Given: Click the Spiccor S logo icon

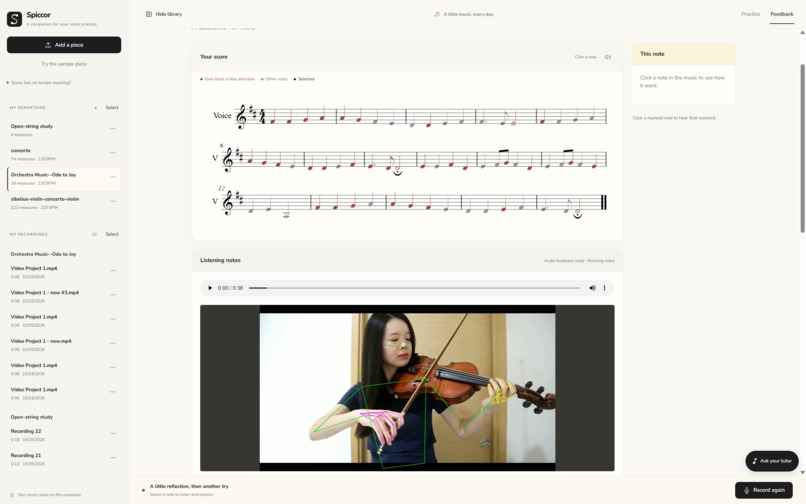Looking at the screenshot, I should (14, 19).
